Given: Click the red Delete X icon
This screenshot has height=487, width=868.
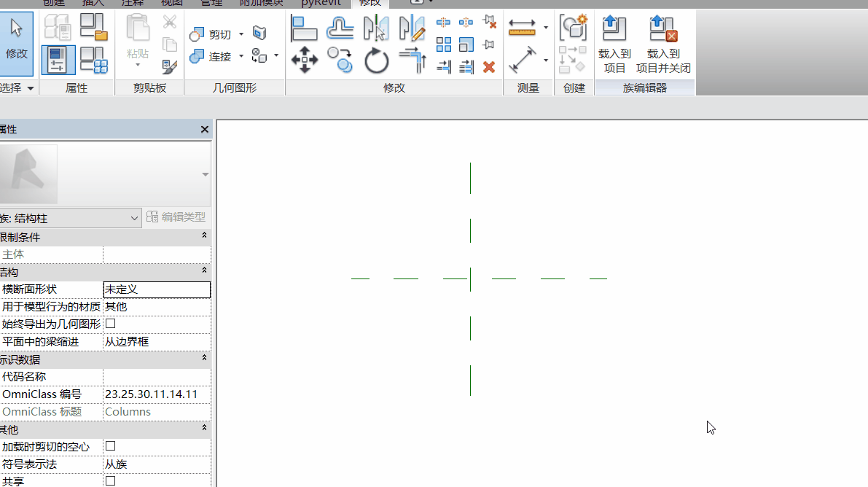Looking at the screenshot, I should pyautogui.click(x=489, y=67).
